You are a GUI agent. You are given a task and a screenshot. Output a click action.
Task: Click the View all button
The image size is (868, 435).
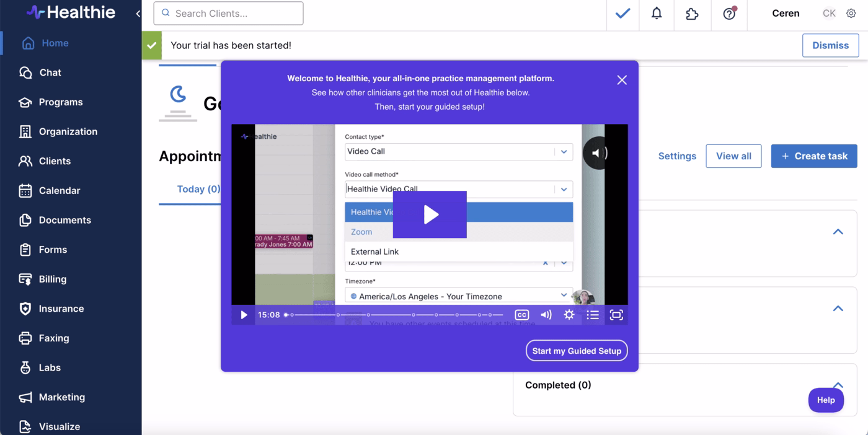pos(733,156)
